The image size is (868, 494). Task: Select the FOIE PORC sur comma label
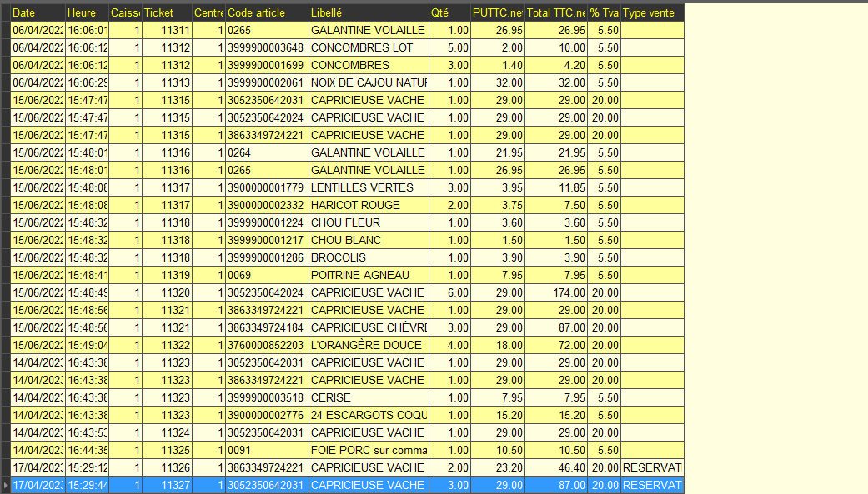point(369,451)
